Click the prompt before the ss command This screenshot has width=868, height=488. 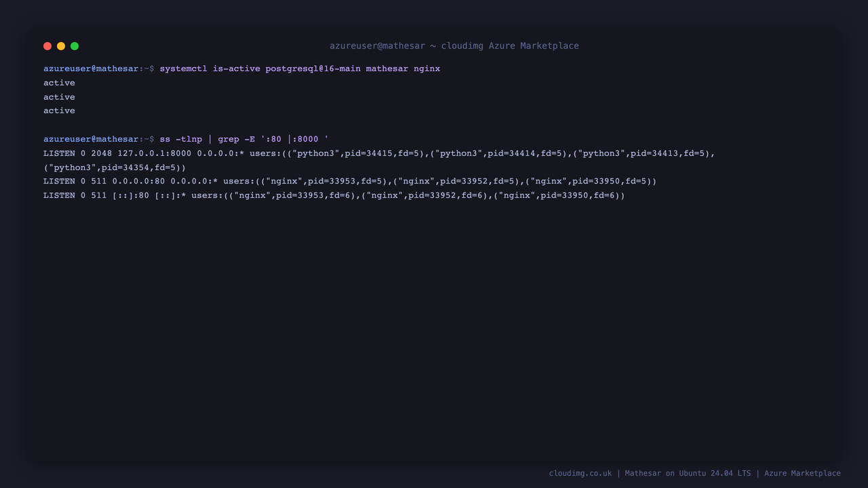(x=99, y=139)
